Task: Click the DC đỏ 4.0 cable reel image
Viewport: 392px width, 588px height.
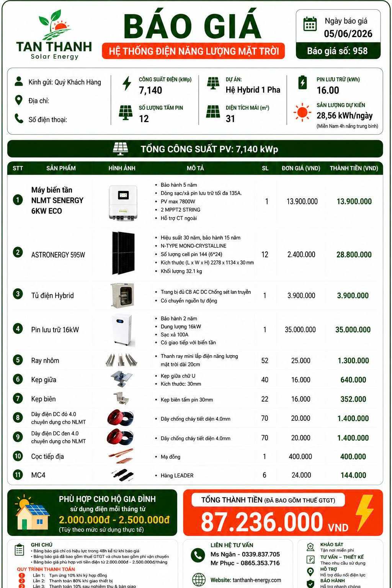Action: click(x=120, y=418)
